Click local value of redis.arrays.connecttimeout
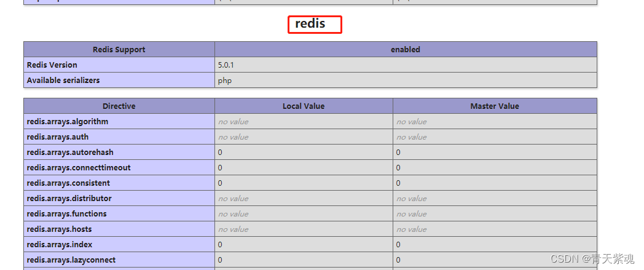Viewport: 644px width, 270px height. pyautogui.click(x=220, y=168)
